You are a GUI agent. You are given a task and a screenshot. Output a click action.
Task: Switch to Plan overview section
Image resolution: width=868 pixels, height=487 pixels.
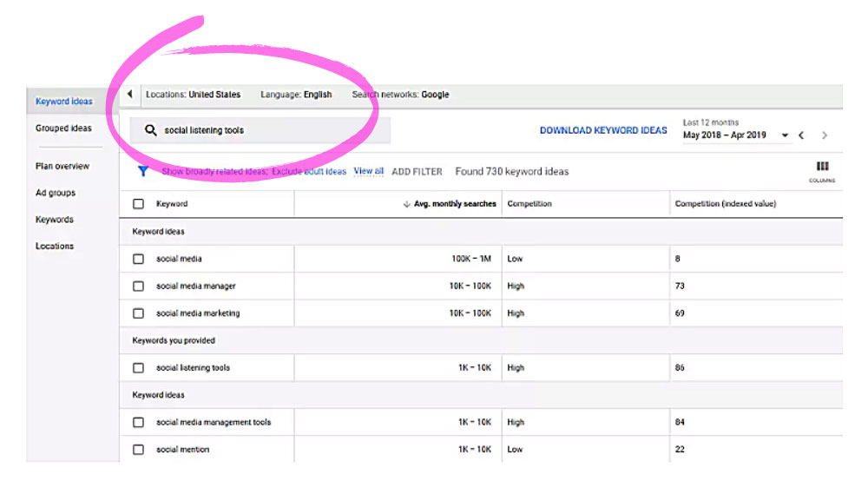click(x=62, y=166)
